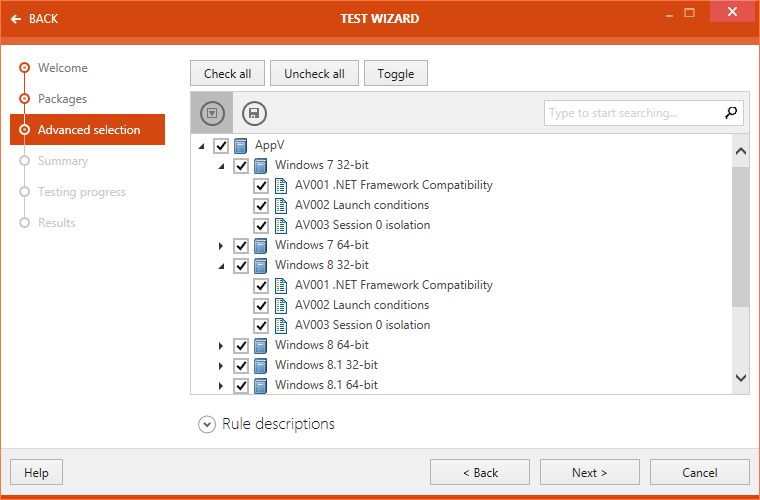The height and width of the screenshot is (500, 760).
Task: Click the back arrow icon in title bar
Action: tap(16, 19)
